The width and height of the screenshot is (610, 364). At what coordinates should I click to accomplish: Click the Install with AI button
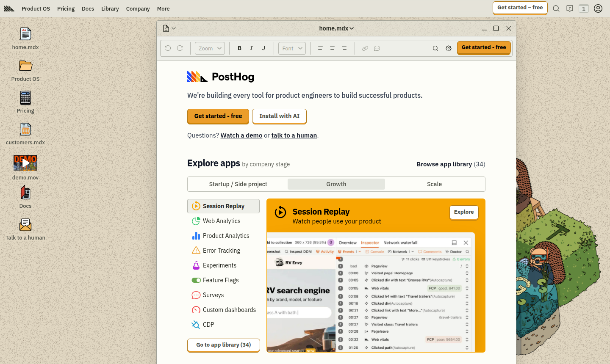(x=279, y=116)
